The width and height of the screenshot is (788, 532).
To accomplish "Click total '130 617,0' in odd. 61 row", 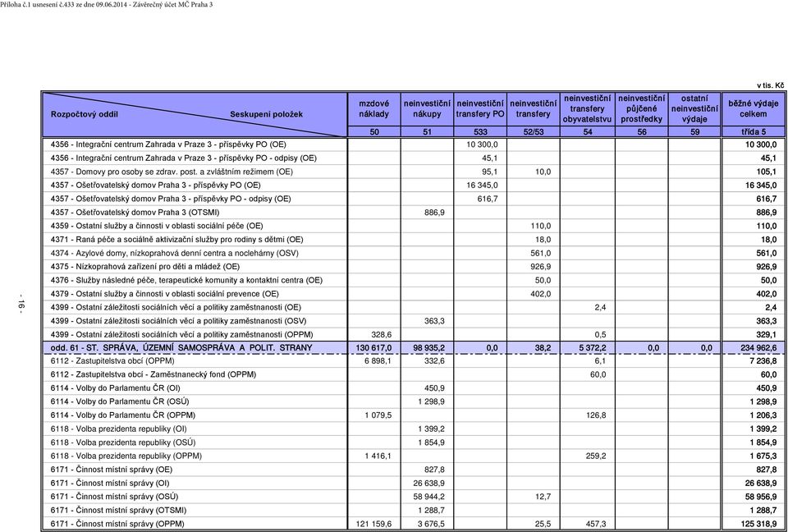I will click(x=374, y=347).
